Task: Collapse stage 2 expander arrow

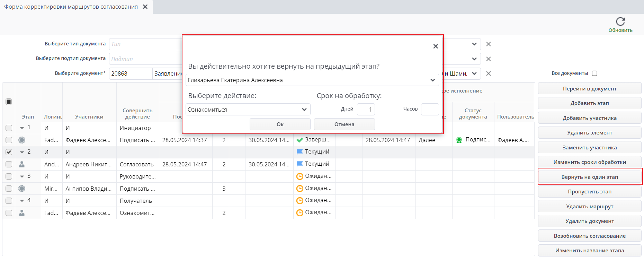Action: [22, 153]
